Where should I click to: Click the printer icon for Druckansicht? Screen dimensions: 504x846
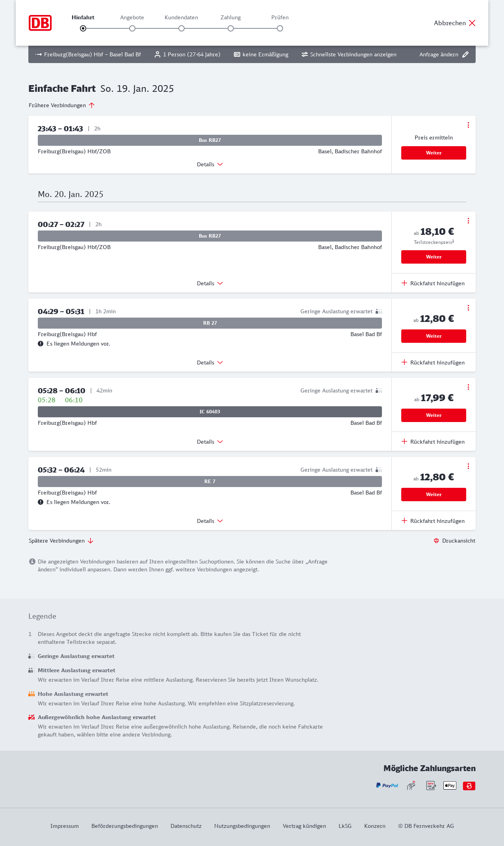(436, 541)
